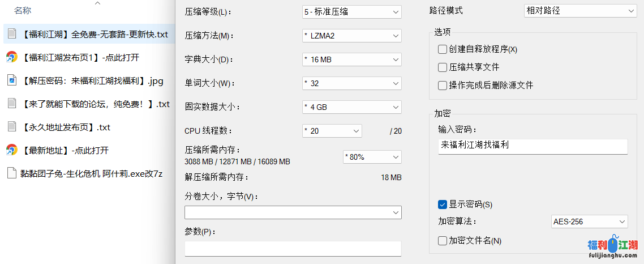Click the 参数 text input field

293,248
